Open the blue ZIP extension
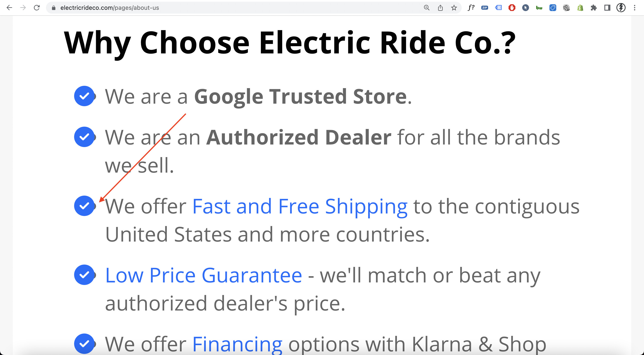 pyautogui.click(x=484, y=8)
